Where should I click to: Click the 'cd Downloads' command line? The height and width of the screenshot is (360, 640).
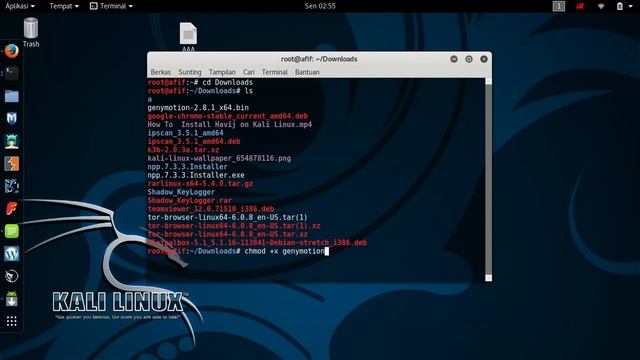pos(227,82)
